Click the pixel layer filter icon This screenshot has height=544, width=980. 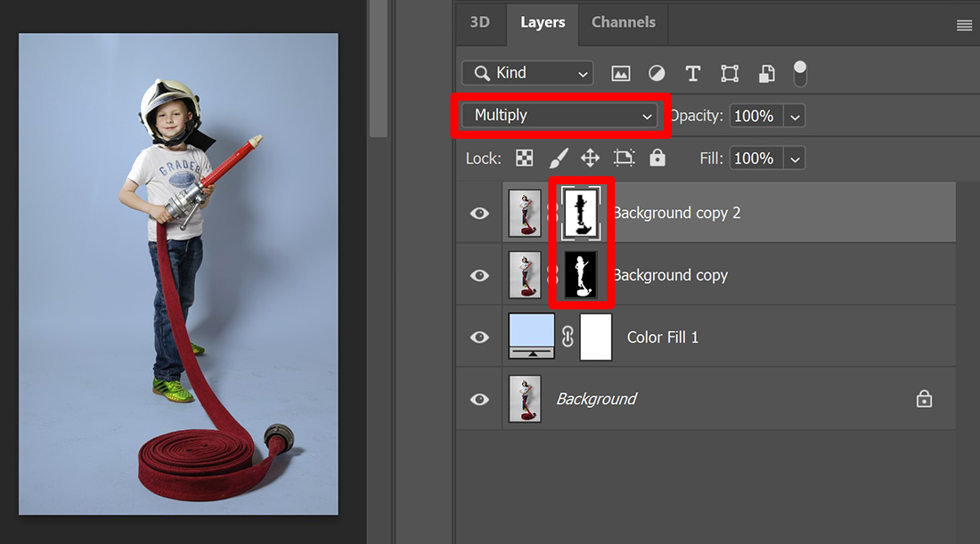(x=620, y=73)
